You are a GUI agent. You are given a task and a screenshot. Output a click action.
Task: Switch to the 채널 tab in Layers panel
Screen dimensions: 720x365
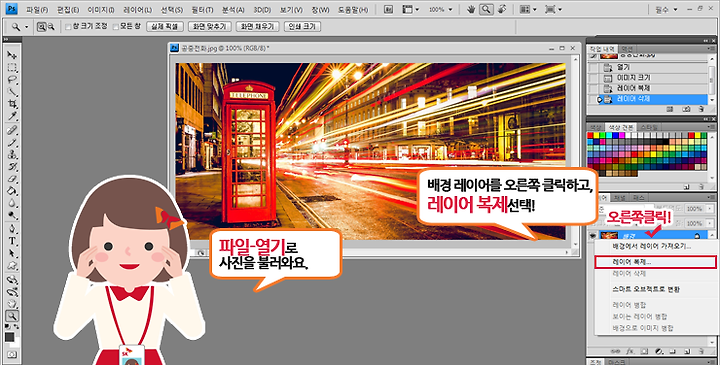[619, 198]
